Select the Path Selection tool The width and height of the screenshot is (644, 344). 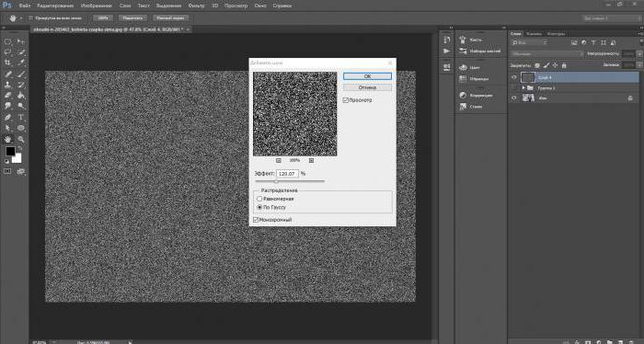tap(7, 128)
